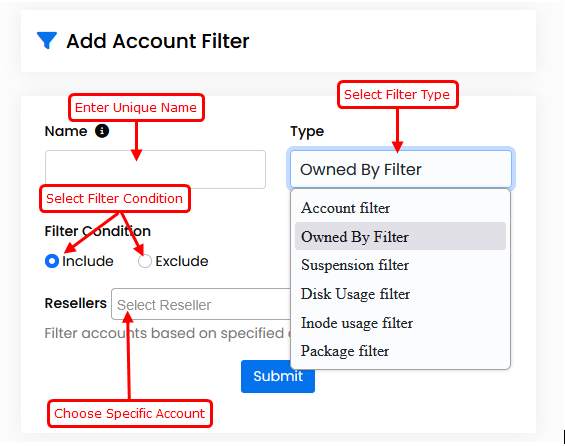Click the Add Account Filter heading
The height and width of the screenshot is (446, 565).
(158, 41)
